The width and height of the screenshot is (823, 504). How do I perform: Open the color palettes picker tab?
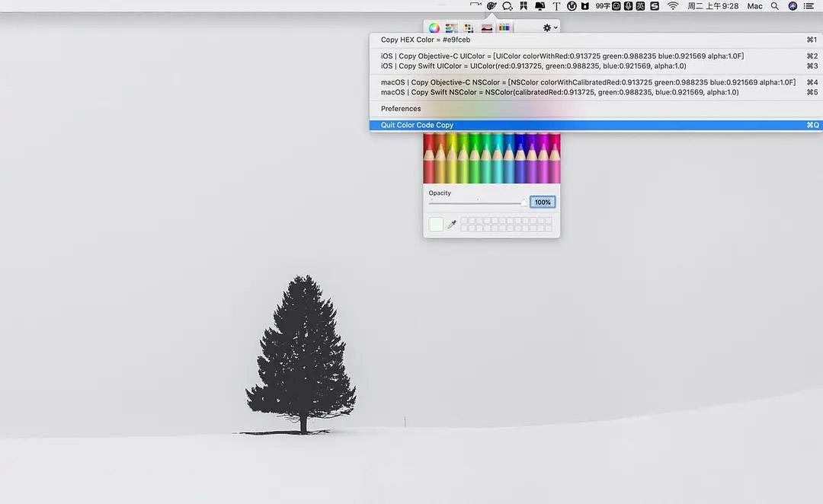pos(469,28)
